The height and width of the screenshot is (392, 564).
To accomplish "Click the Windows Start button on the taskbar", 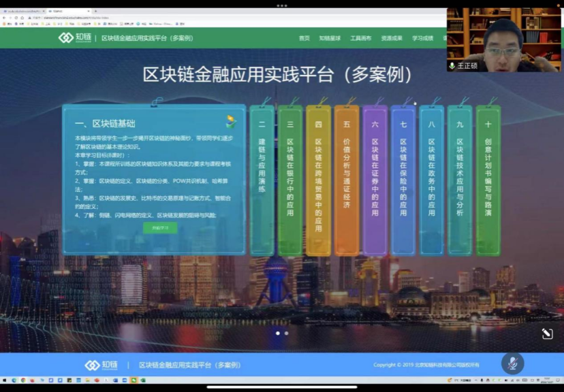I will click(4, 380).
